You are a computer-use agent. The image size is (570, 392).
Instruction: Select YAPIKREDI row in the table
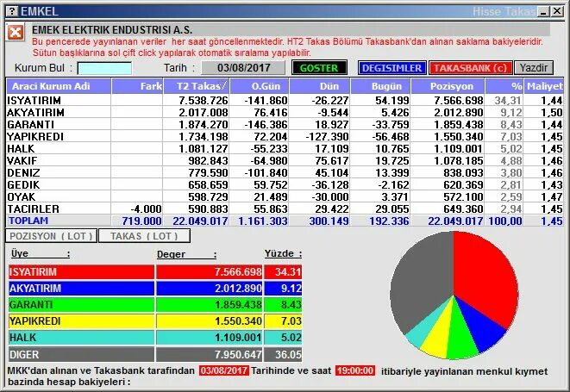(x=285, y=136)
